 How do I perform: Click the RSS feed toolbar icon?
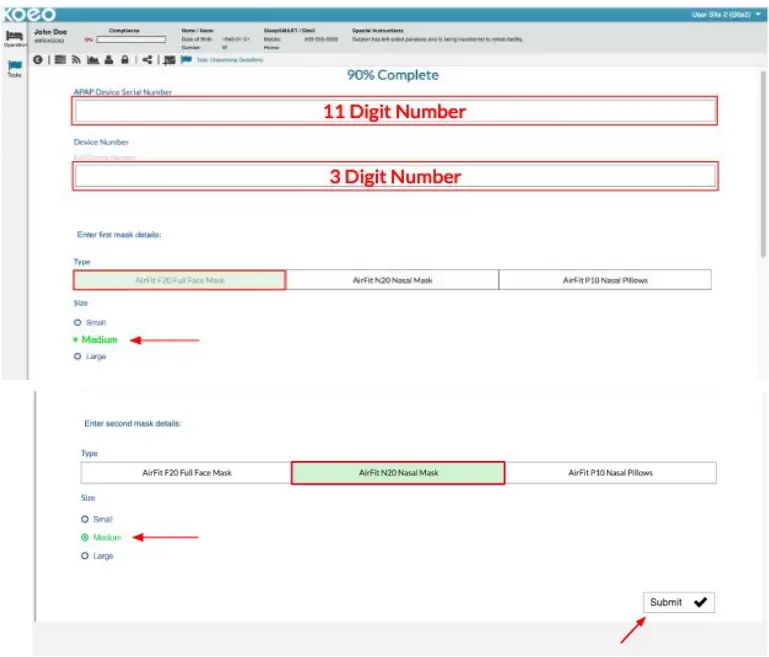(76, 60)
